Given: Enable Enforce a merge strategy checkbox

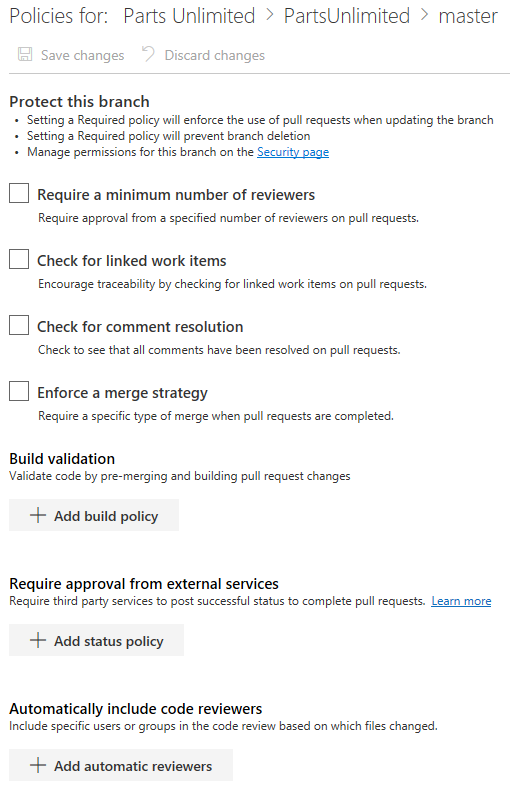Looking at the screenshot, I should click(19, 391).
